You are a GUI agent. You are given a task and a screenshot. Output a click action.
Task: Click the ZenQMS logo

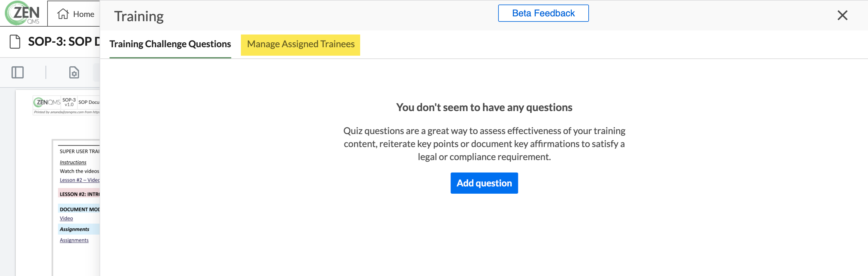point(22,13)
